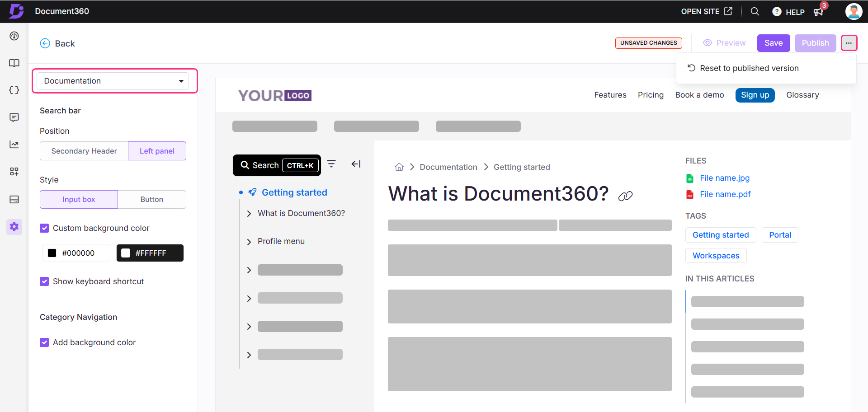This screenshot has height=412, width=868.
Task: Click the UNSAVED CHANGES badge
Action: point(648,43)
